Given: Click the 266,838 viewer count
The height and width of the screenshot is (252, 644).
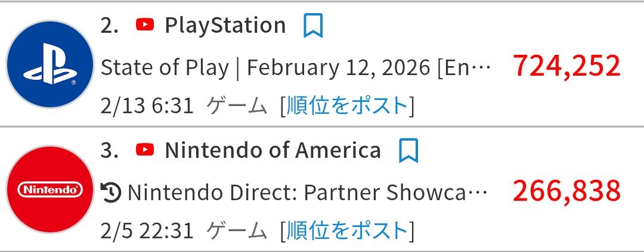Looking at the screenshot, I should coord(566,191).
